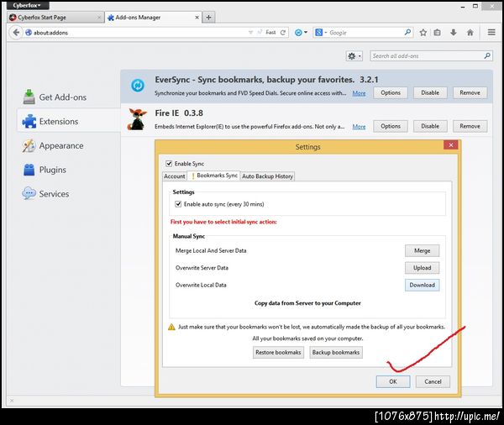Go to the Home page icon
Image resolution: width=504 pixels, height=425 pixels.
470,33
